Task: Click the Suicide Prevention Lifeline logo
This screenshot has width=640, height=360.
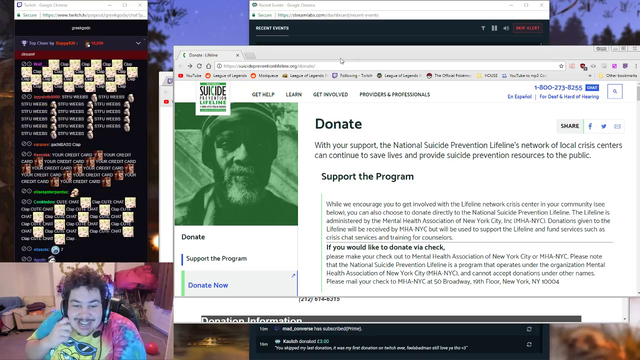Action: 213,98
